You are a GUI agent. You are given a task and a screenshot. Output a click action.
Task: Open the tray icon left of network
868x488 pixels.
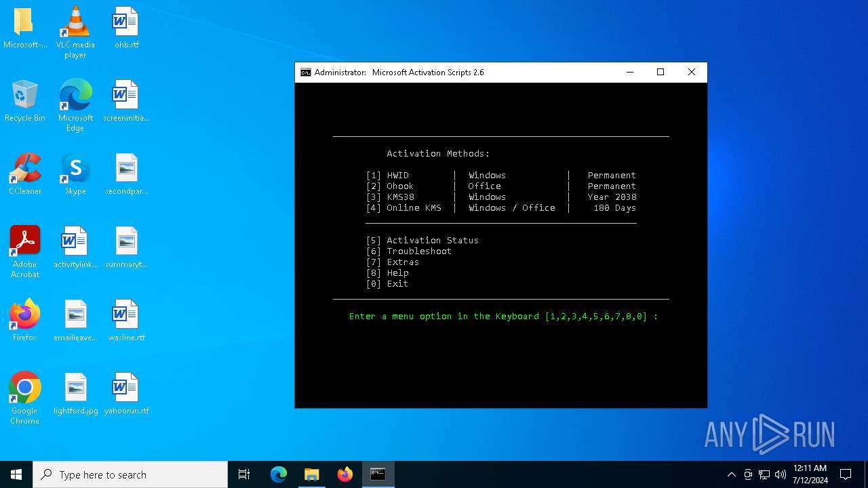click(747, 474)
